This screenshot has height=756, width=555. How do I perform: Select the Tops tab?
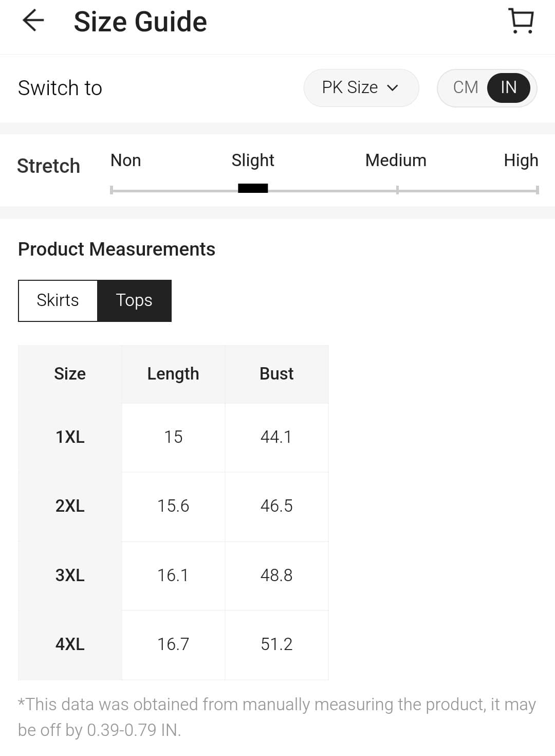pos(134,300)
